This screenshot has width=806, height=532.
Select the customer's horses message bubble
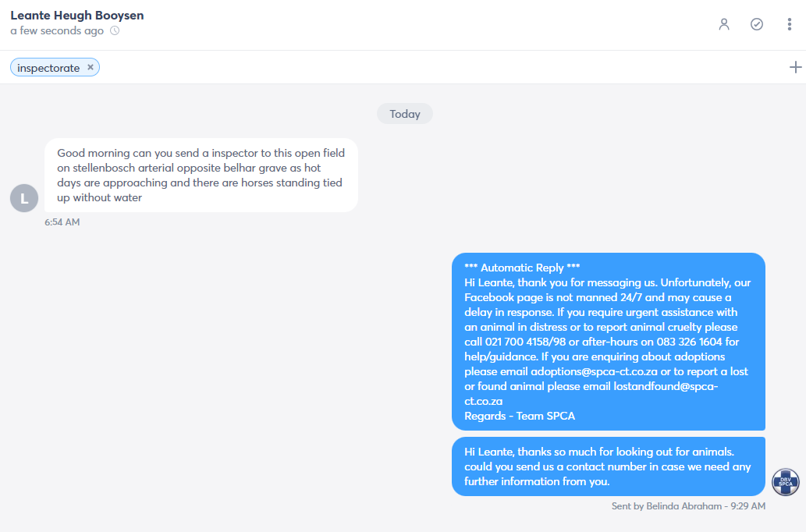[201, 176]
